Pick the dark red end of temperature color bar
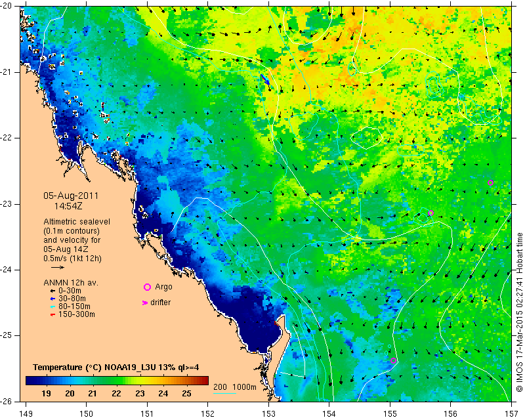525x420 pixels. [205, 381]
